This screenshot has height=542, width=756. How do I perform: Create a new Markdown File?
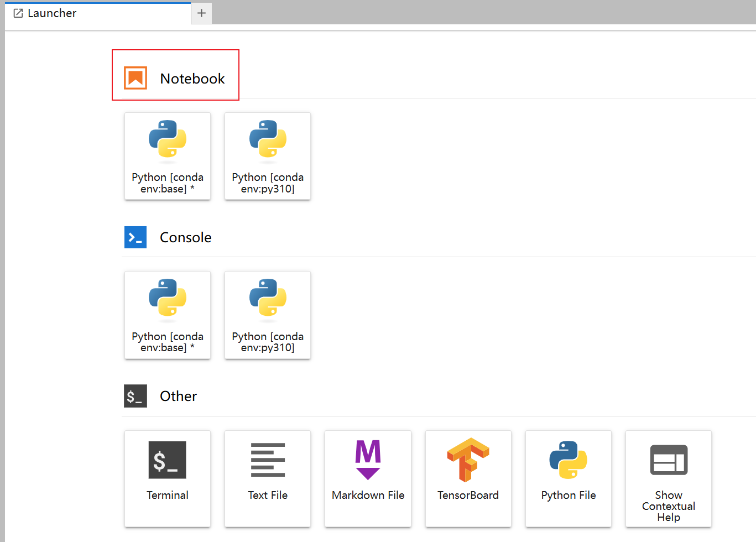[368, 478]
